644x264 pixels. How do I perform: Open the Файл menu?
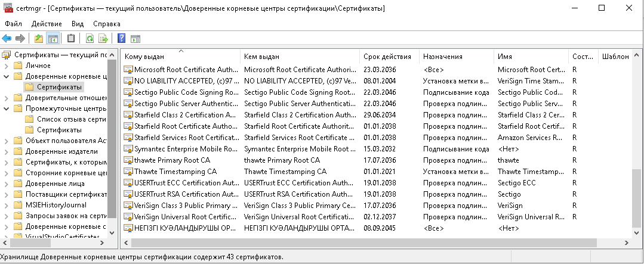coord(14,24)
